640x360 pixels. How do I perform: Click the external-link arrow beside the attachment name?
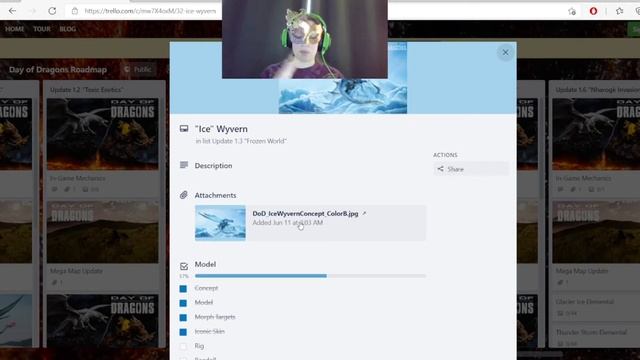[x=364, y=213]
